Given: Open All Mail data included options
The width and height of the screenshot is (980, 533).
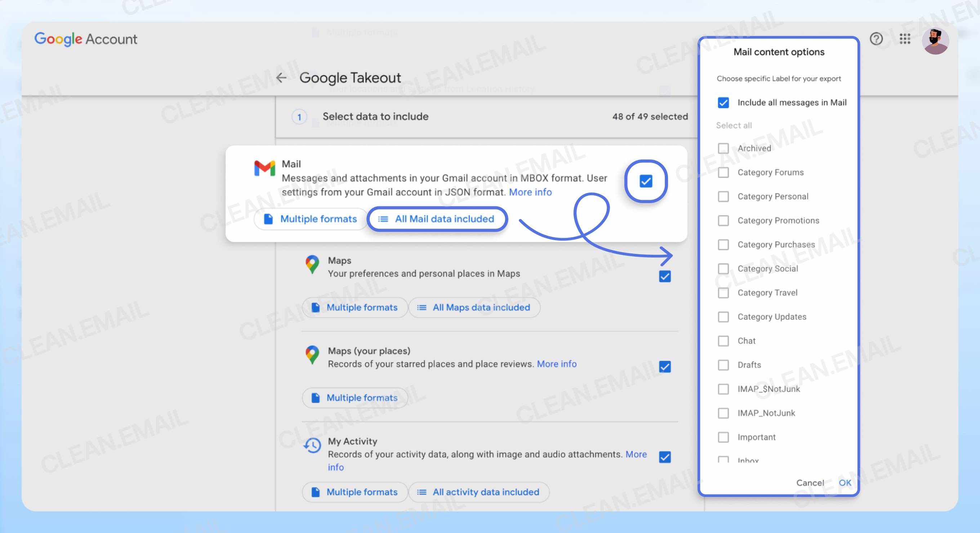Looking at the screenshot, I should [x=437, y=219].
